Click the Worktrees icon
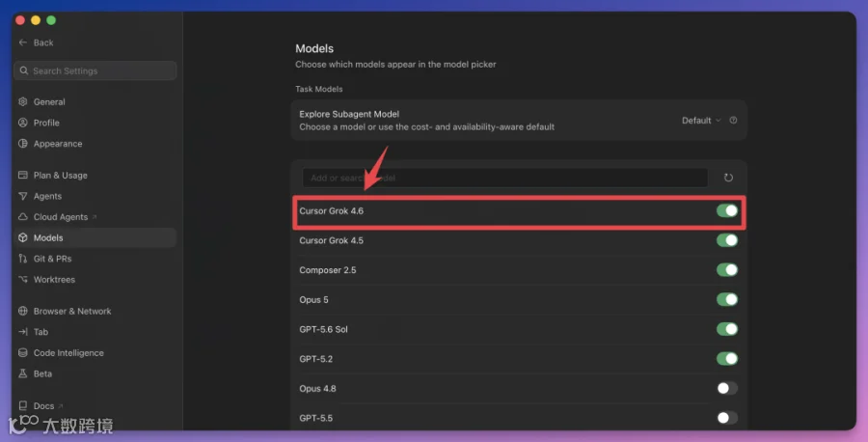Image resolution: width=868 pixels, height=442 pixels. tap(23, 279)
